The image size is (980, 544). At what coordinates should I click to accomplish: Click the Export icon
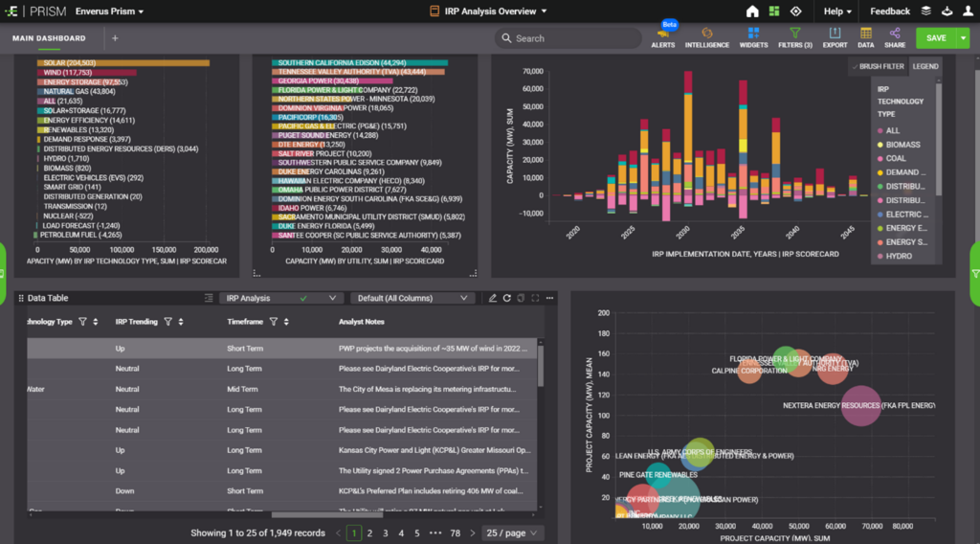[835, 36]
